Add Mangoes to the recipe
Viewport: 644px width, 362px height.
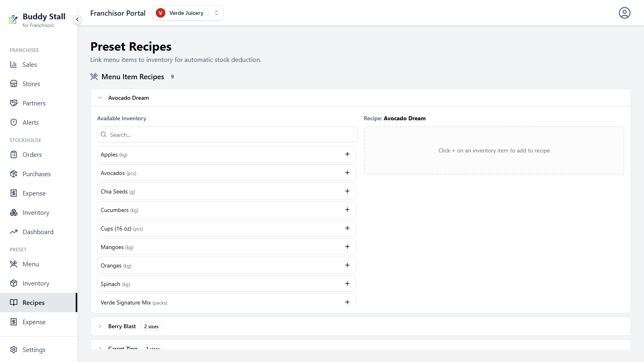pyautogui.click(x=347, y=247)
